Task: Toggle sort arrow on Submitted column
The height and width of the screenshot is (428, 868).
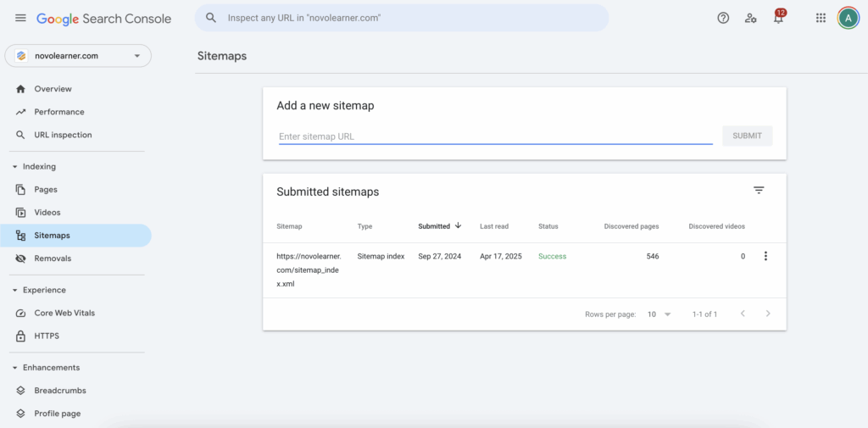Action: click(458, 225)
